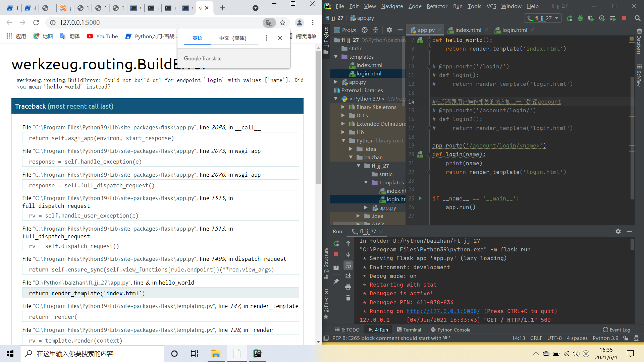Open the Project view dropdown
The image size is (644, 362).
345,30
